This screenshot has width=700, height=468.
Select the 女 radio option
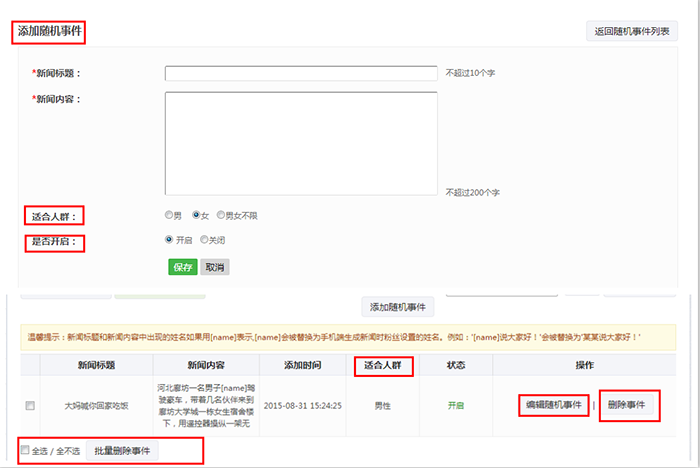(x=197, y=215)
